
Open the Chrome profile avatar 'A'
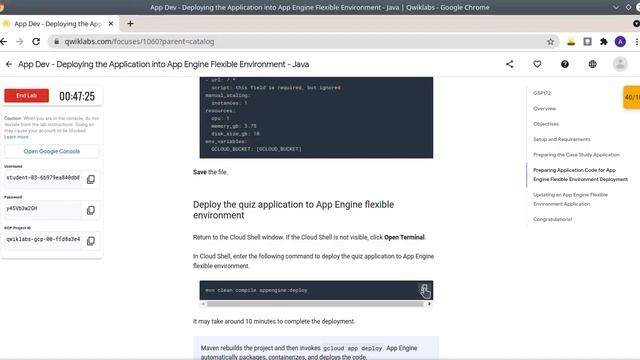pos(620,42)
